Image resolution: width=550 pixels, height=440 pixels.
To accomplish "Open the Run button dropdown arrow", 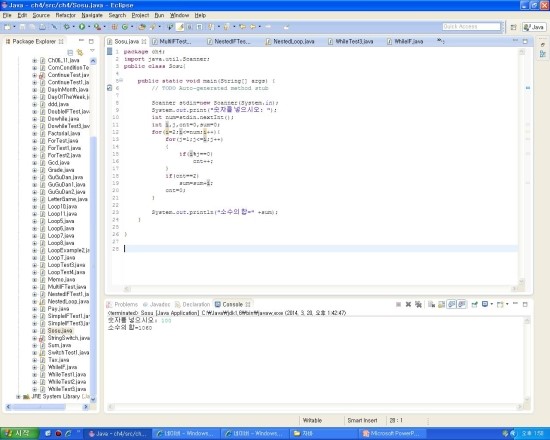I will [x=89, y=27].
